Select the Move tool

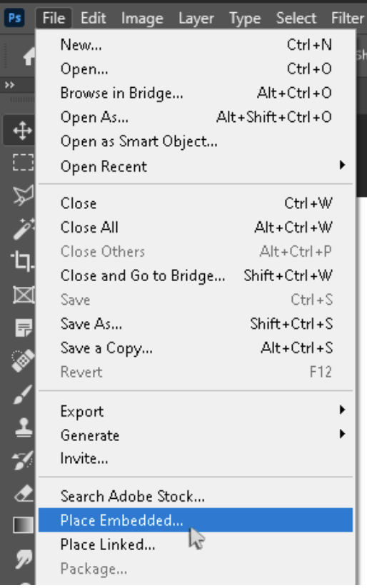(21, 131)
